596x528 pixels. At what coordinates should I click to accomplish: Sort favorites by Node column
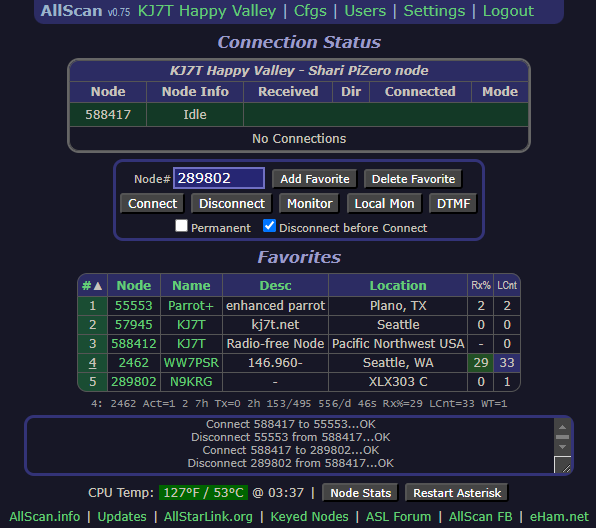click(x=134, y=285)
